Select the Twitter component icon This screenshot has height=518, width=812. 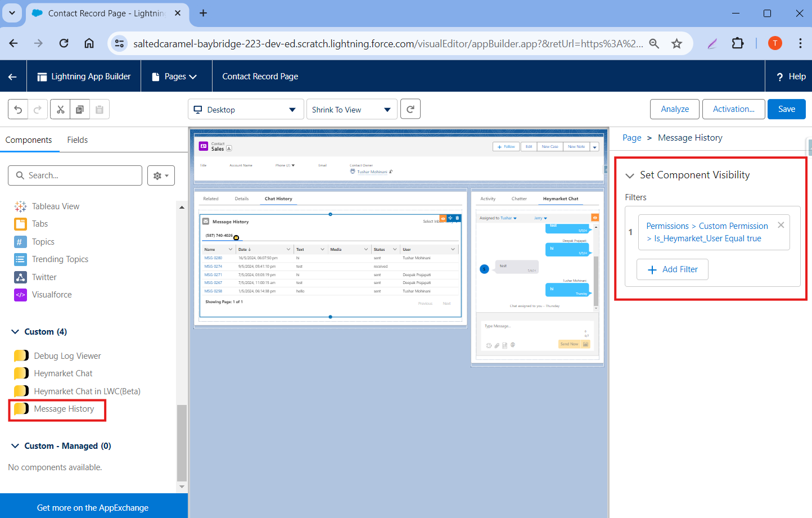click(x=20, y=277)
